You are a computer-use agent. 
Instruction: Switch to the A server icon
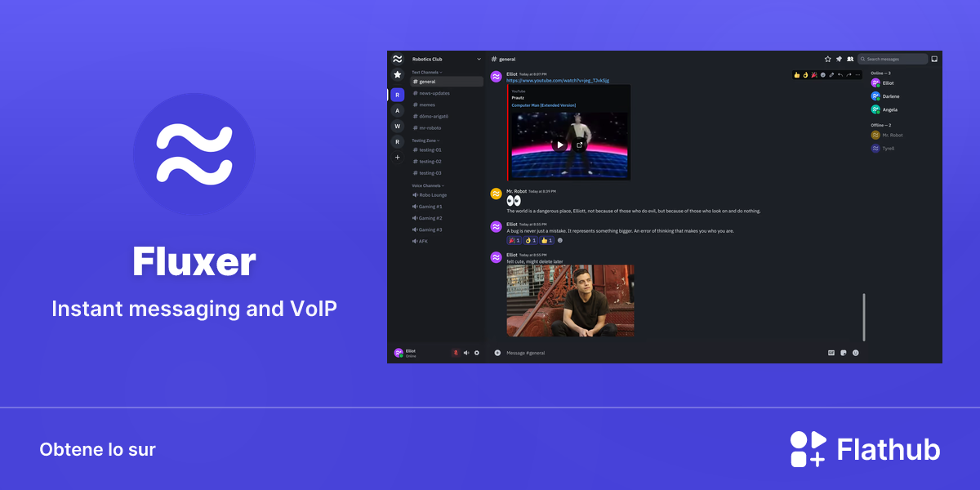point(398,110)
